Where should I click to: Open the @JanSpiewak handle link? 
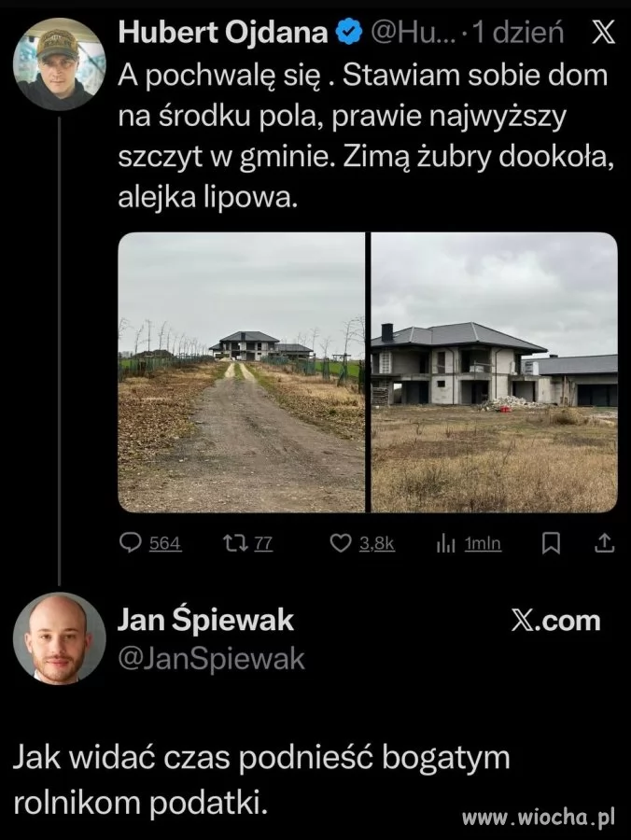point(211,658)
